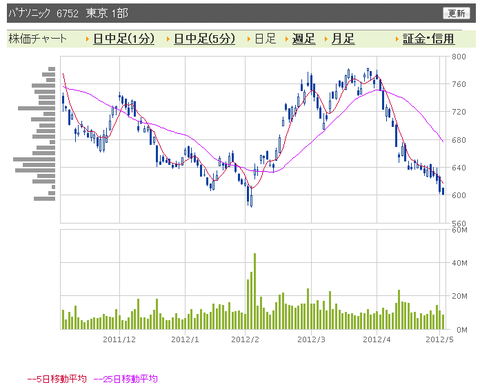Click the 2012/3 date axis label
Viewport: 480px width, 385px height.
pos(311,340)
